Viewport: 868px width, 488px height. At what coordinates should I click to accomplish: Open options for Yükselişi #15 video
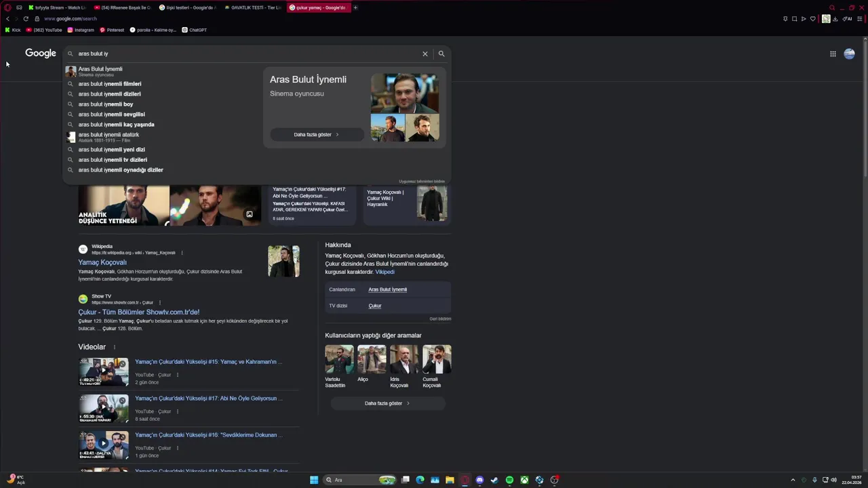pos(178,375)
